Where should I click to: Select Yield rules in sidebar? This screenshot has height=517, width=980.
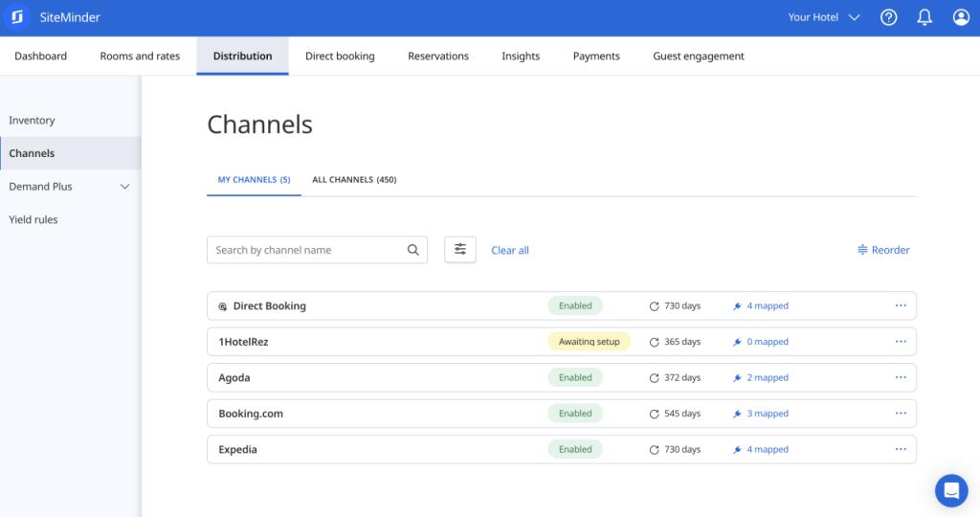point(33,220)
